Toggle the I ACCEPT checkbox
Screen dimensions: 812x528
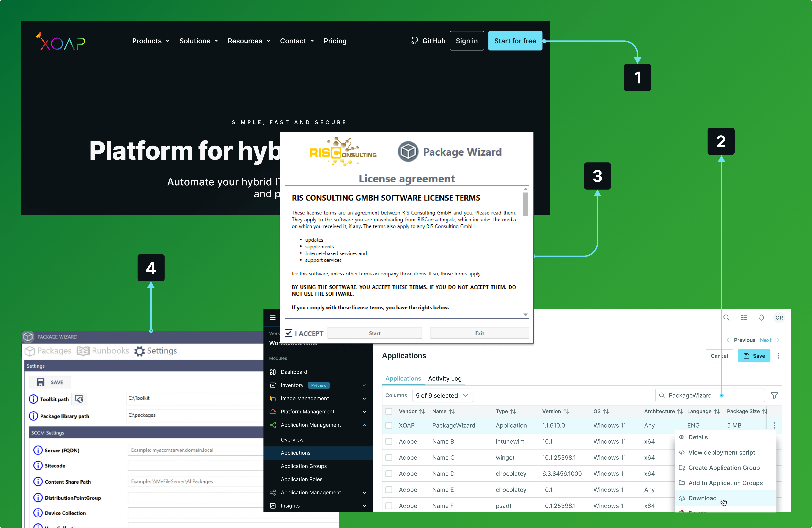coord(288,333)
